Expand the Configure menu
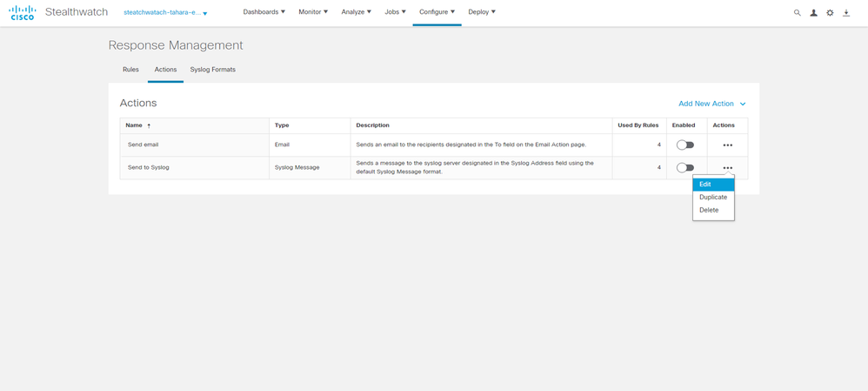The height and width of the screenshot is (391, 868). (x=437, y=11)
